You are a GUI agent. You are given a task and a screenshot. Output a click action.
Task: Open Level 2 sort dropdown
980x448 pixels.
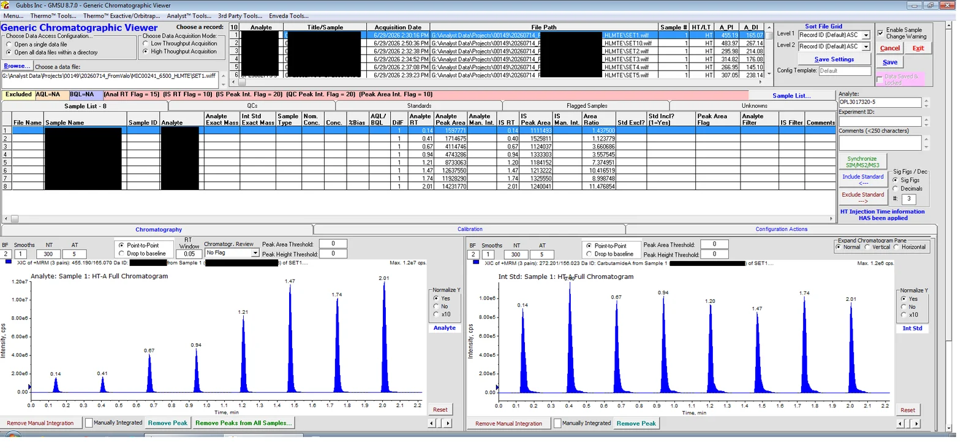point(866,47)
